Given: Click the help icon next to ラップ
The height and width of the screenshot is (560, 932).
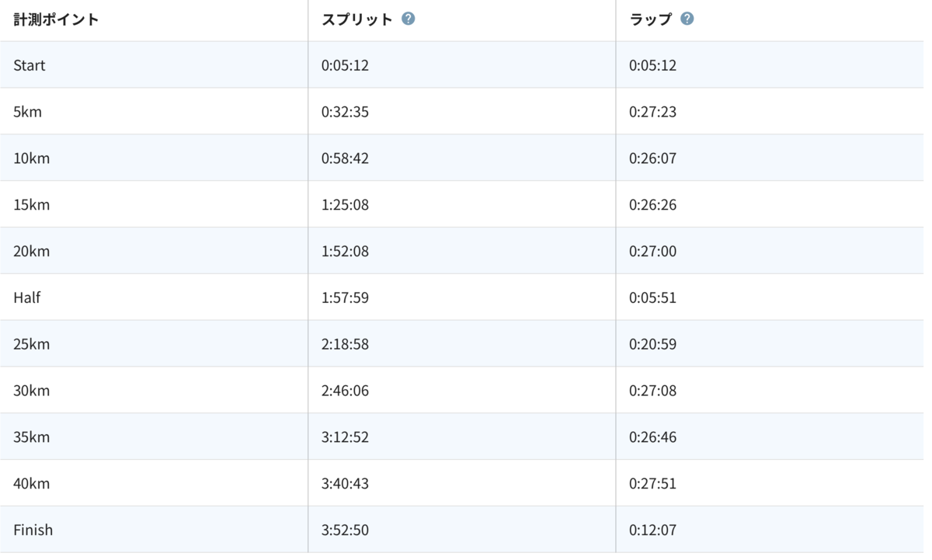Looking at the screenshot, I should (x=687, y=19).
